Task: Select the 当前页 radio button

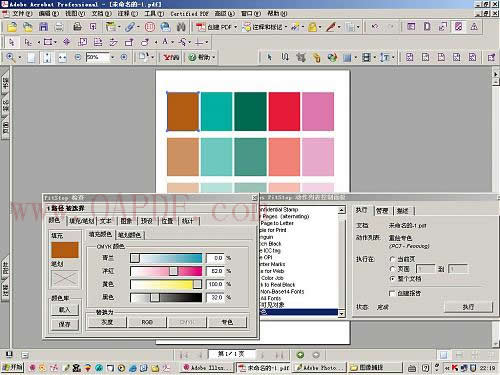Action: 393,259
